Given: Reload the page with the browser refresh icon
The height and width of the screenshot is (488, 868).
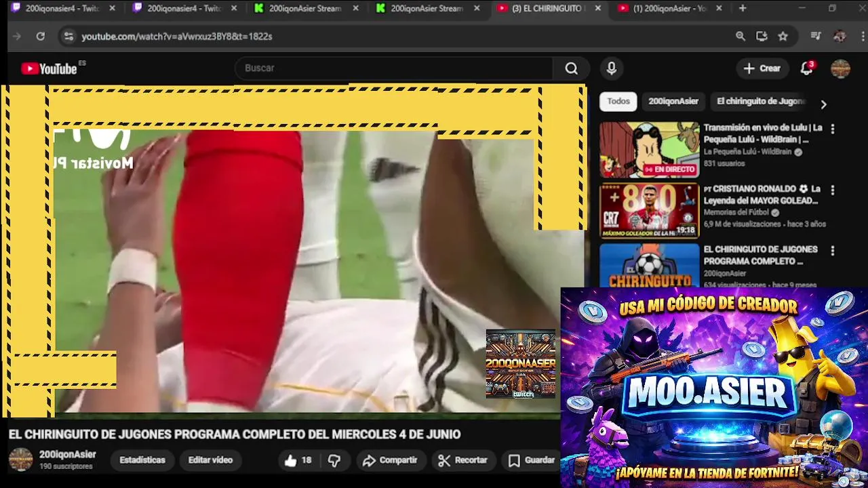Looking at the screenshot, I should (x=41, y=36).
